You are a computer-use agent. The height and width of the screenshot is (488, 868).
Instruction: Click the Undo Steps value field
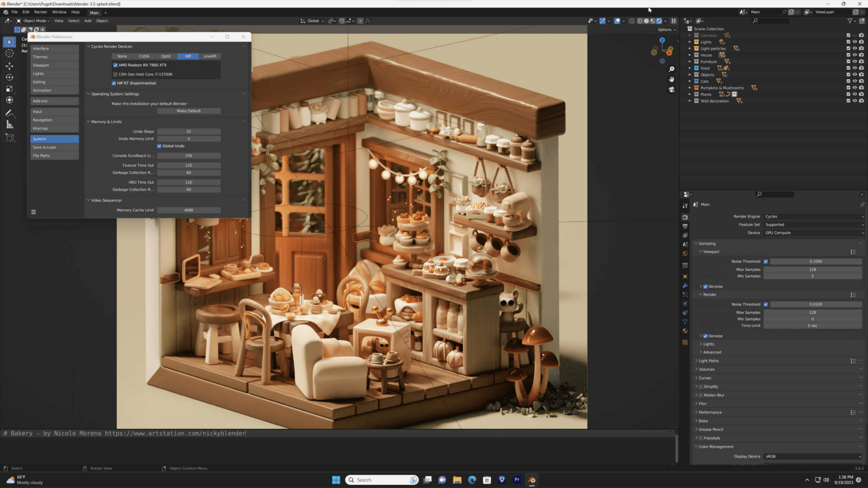click(x=189, y=131)
